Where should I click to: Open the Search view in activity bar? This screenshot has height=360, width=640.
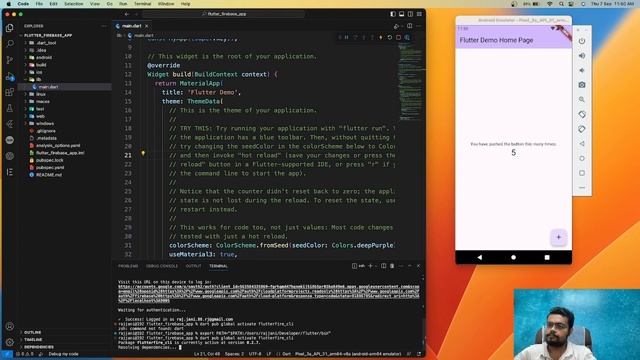[x=10, y=44]
